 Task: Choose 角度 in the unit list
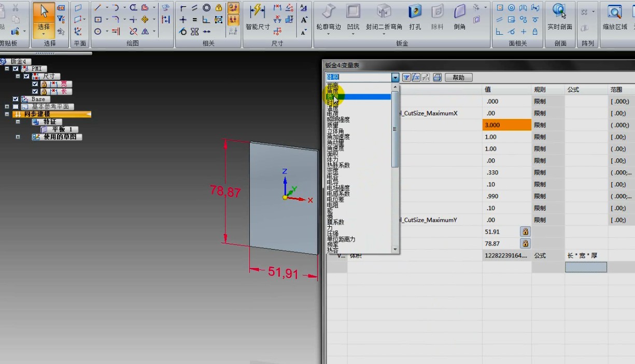coord(332,91)
